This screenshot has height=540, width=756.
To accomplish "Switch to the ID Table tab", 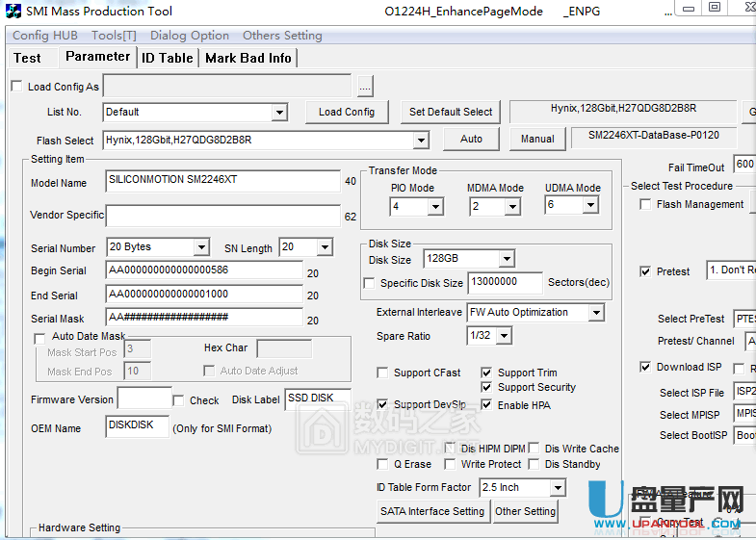I will [168, 58].
